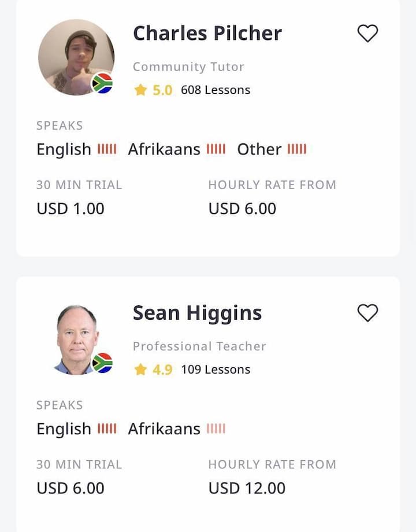Click Charles's Afrikaans proficiency level bars

pos(216,149)
